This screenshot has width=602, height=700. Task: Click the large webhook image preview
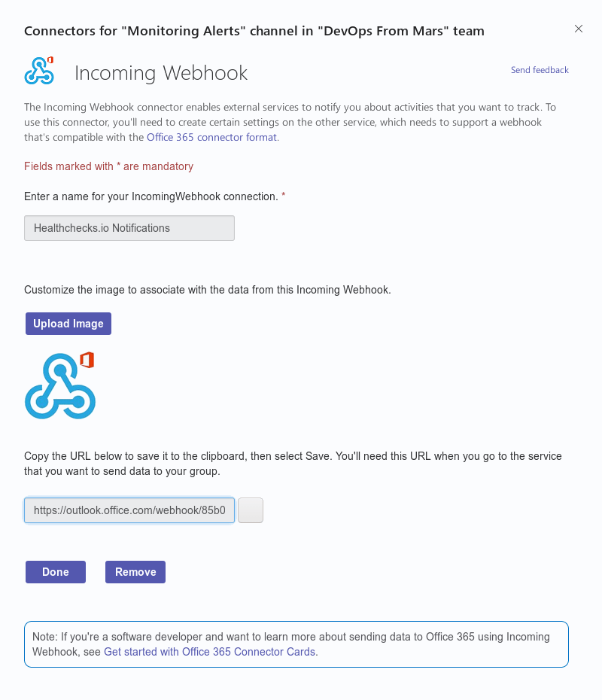pos(59,387)
